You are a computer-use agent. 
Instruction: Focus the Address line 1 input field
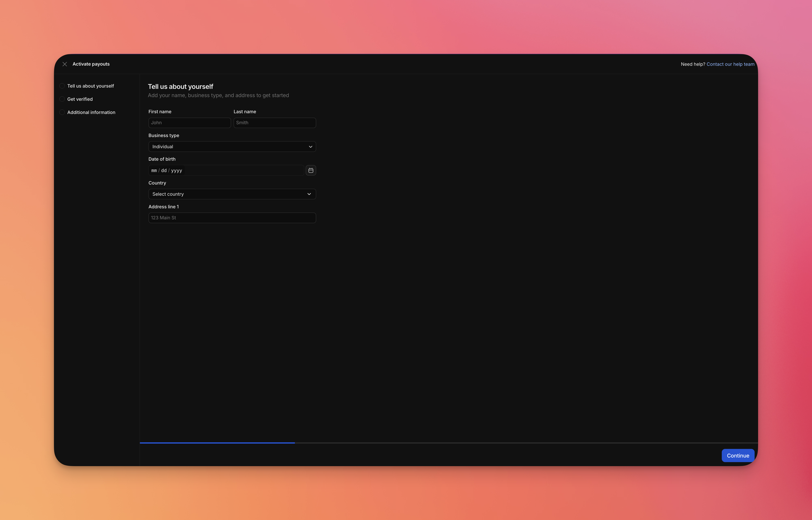click(x=232, y=218)
